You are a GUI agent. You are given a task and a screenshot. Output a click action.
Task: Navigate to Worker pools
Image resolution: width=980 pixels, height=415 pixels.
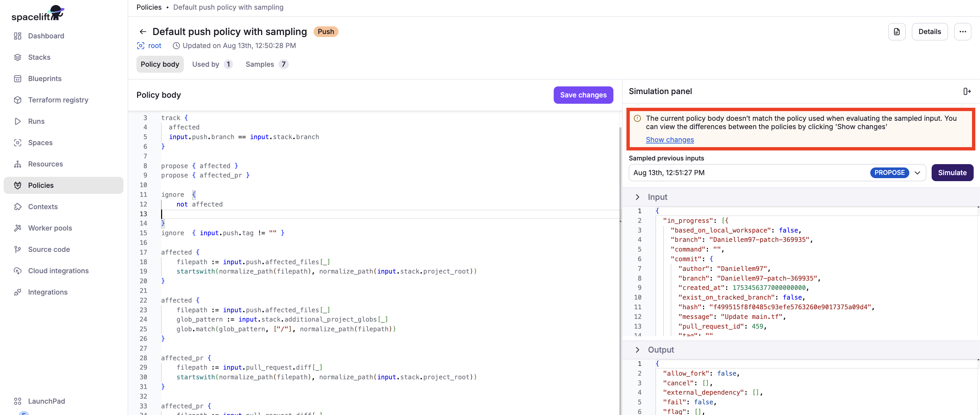click(x=50, y=228)
